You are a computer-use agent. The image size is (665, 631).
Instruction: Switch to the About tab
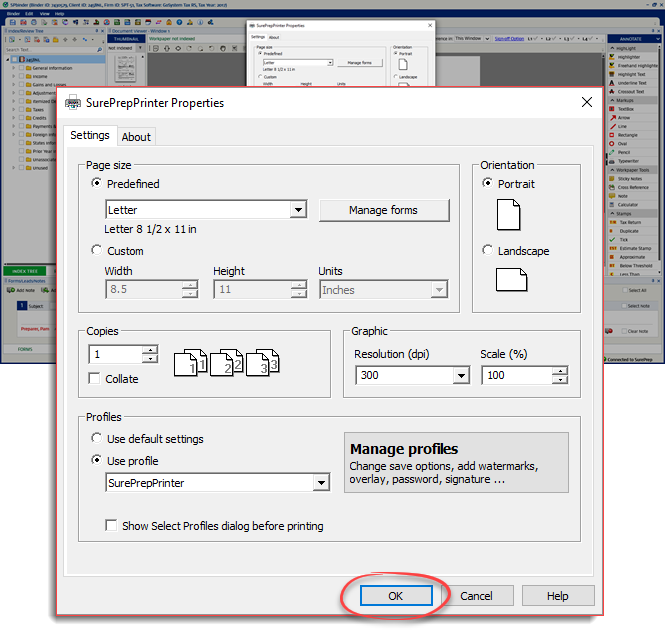click(136, 137)
